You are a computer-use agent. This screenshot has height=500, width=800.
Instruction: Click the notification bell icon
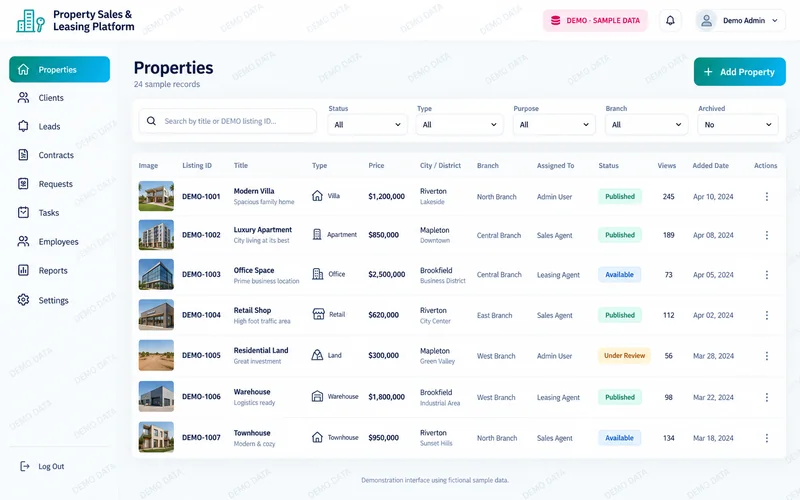670,20
